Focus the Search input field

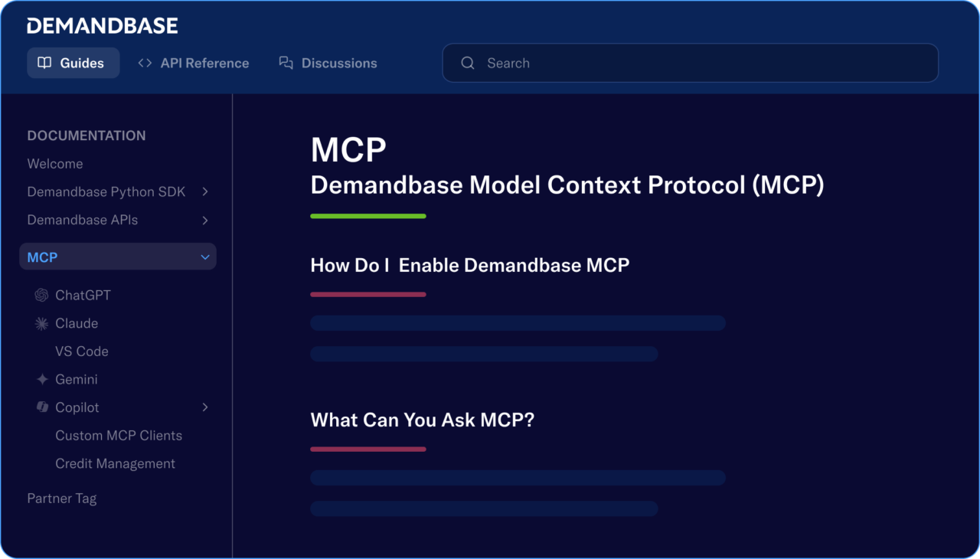tap(691, 63)
